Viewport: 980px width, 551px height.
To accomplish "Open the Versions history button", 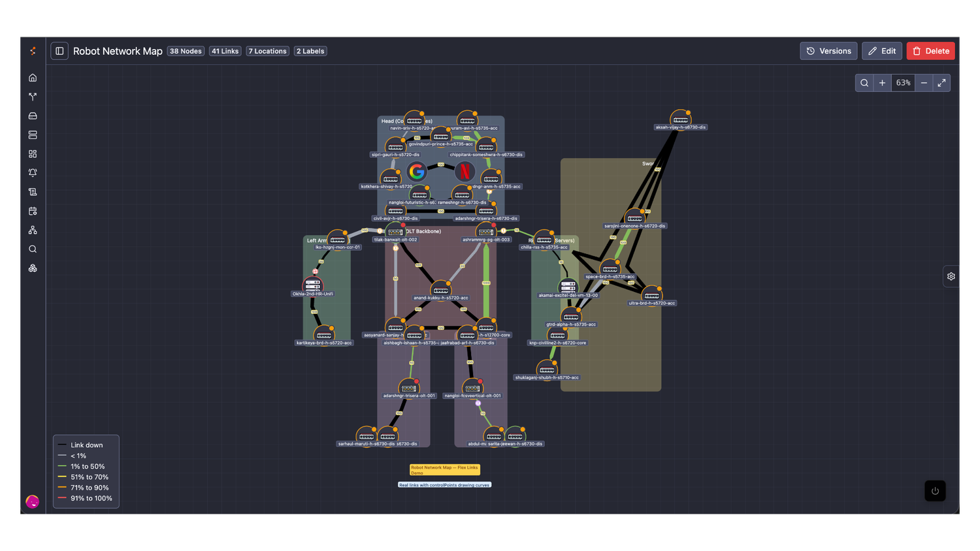I will pos(828,51).
